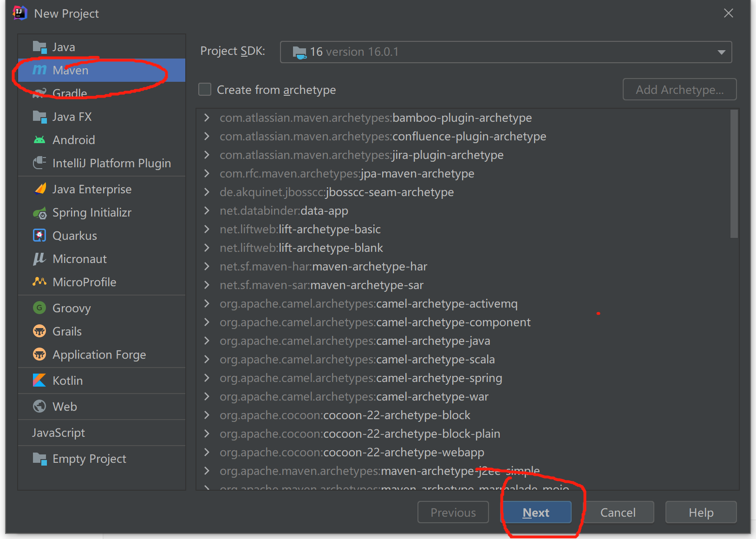The height and width of the screenshot is (539, 756).
Task: Expand confluence-plugin-archetype entry
Action: point(207,136)
